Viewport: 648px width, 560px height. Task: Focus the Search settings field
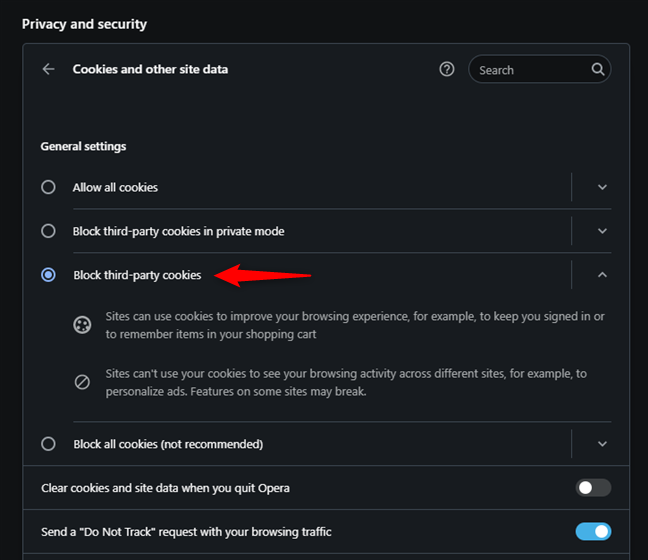[x=539, y=69]
